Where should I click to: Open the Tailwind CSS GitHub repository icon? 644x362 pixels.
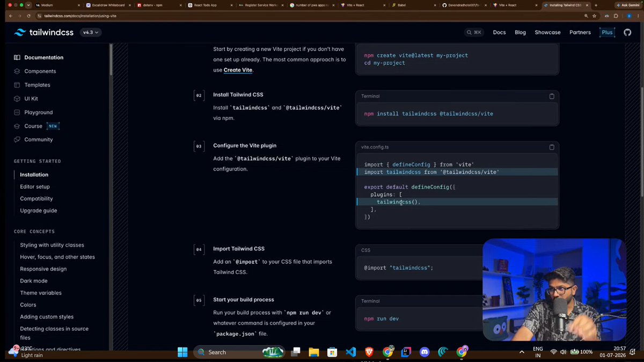(627, 32)
